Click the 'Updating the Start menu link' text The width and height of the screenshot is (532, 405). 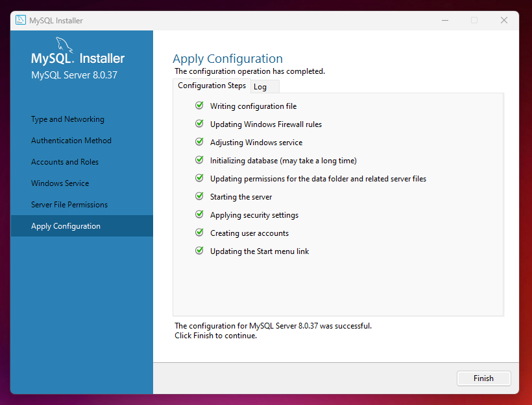click(x=260, y=251)
